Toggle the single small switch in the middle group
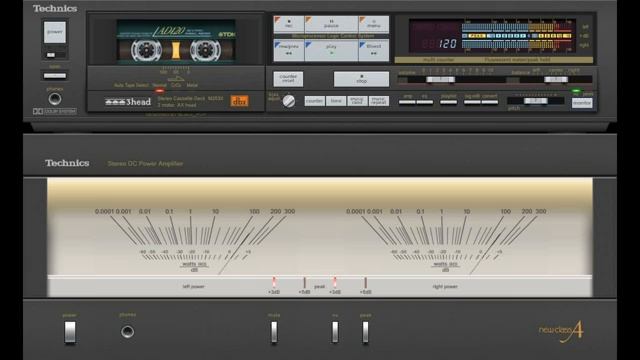 coord(449,102)
